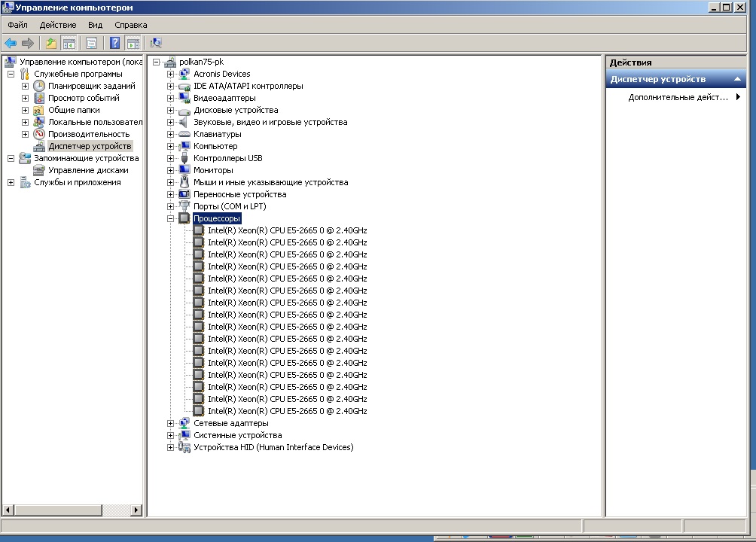756x542 pixels.
Task: Click the Службы и приложения icon
Action: (25, 182)
